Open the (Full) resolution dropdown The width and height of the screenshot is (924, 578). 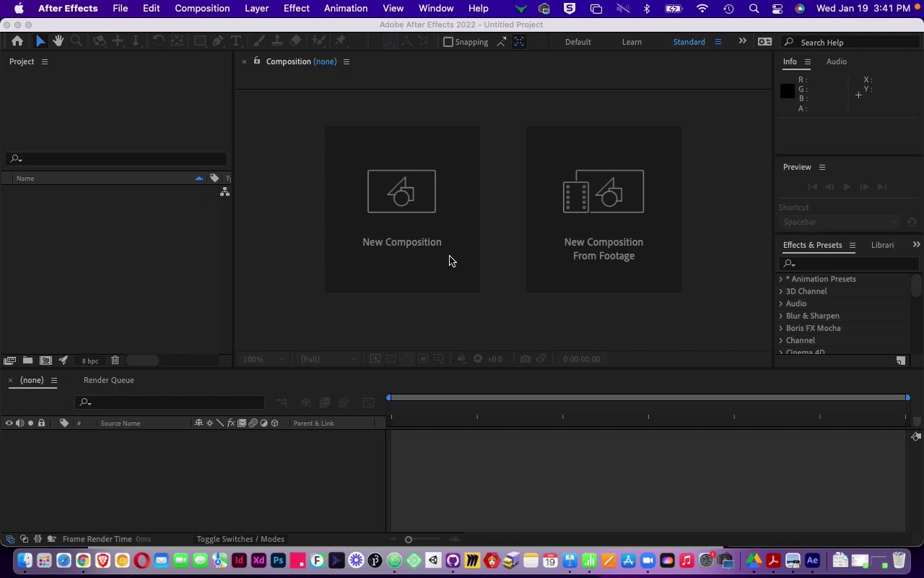point(328,359)
